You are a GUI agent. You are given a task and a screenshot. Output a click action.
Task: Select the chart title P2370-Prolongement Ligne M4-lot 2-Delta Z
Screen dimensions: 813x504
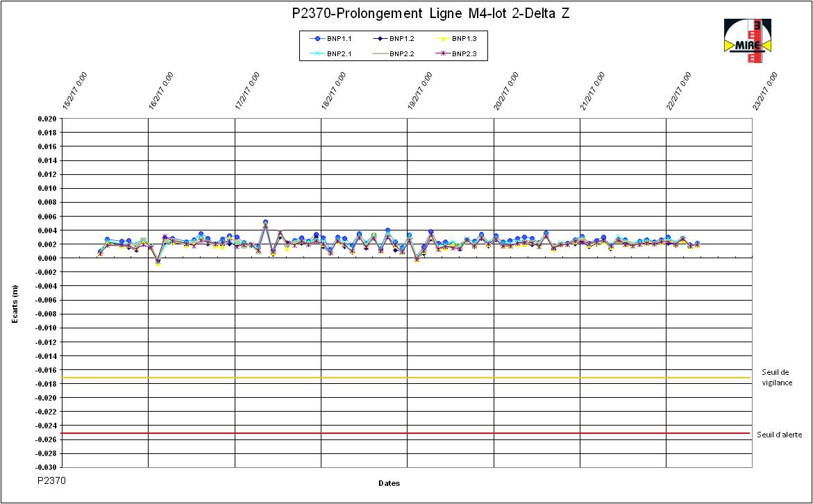click(431, 13)
